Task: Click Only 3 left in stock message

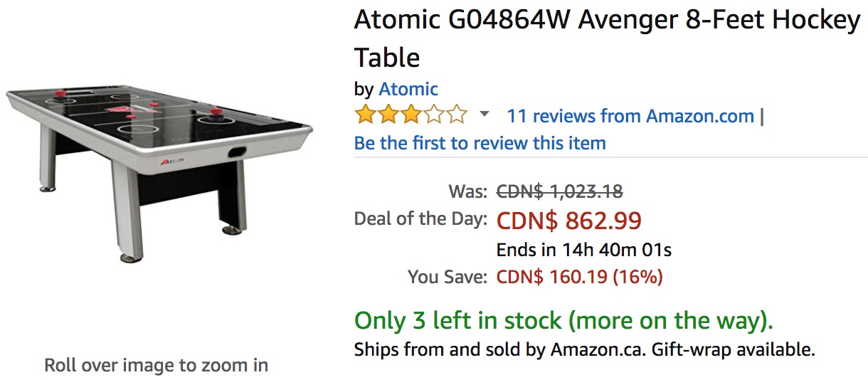Action: click(x=563, y=321)
